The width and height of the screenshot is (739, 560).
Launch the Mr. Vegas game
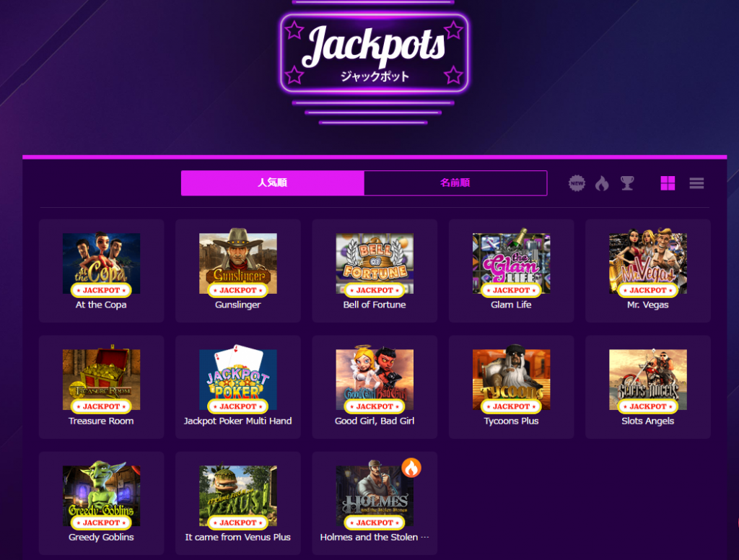click(648, 271)
